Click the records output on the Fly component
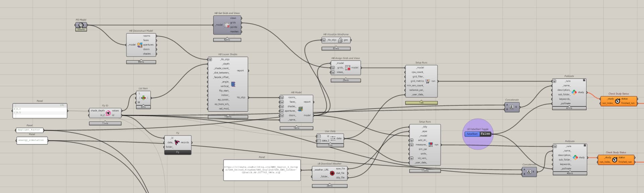 pyautogui.click(x=185, y=142)
